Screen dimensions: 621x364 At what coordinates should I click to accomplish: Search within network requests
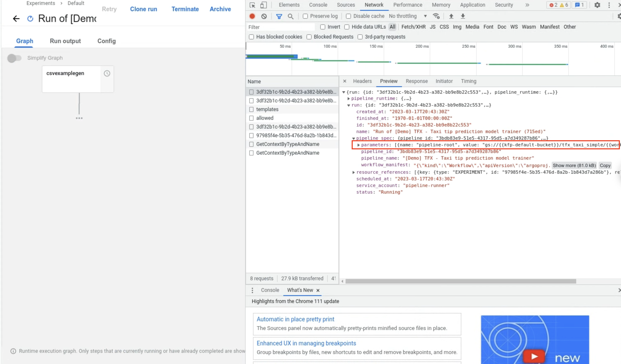click(x=291, y=16)
